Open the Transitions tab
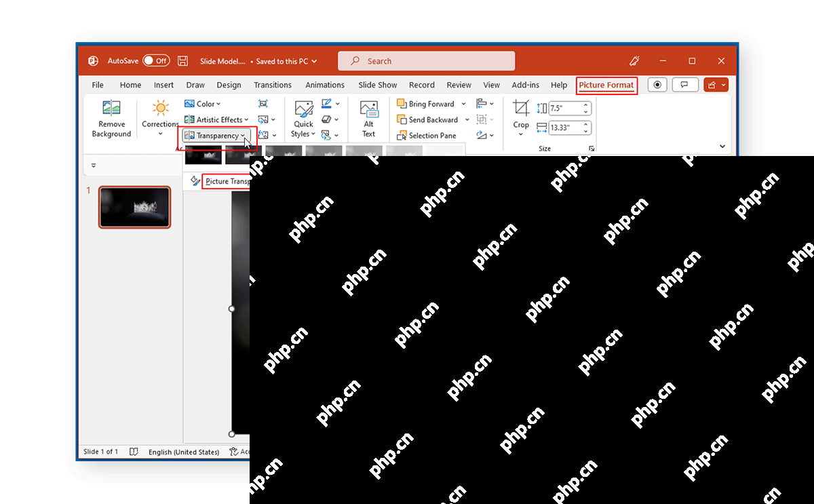Image resolution: width=814 pixels, height=504 pixels. click(x=273, y=85)
